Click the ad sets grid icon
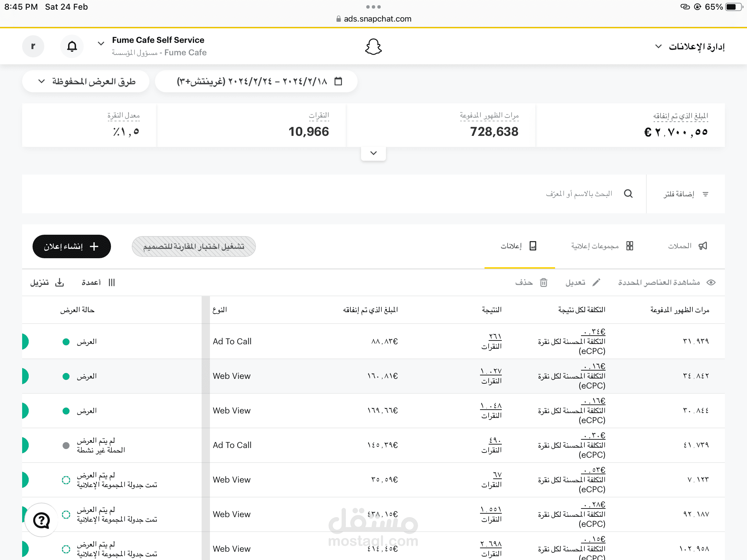Viewport: 747px width, 560px height. point(630,246)
